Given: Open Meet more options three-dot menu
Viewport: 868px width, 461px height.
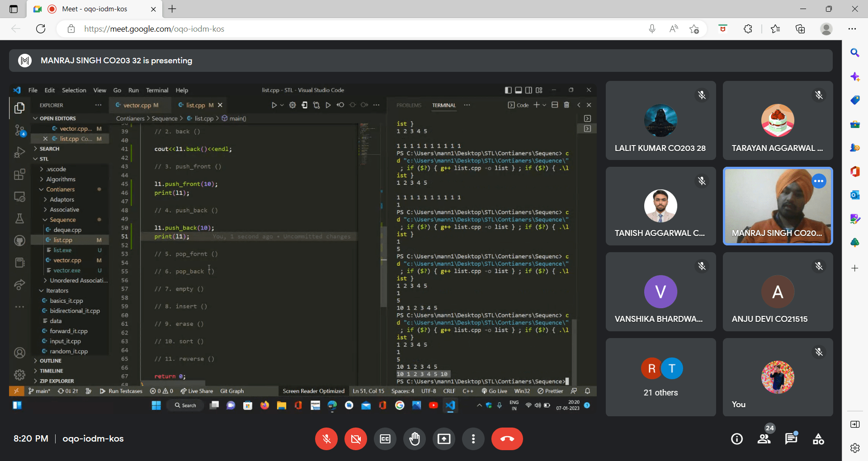Looking at the screenshot, I should (x=473, y=438).
